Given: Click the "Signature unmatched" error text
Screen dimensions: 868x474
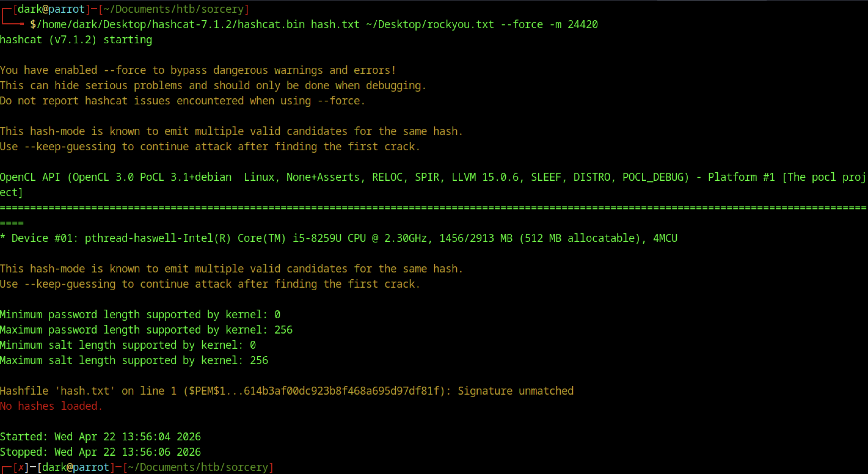Looking at the screenshot, I should pyautogui.click(x=515, y=391).
